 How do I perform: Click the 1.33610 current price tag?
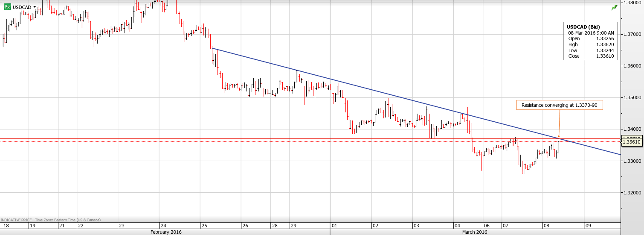[x=632, y=142]
